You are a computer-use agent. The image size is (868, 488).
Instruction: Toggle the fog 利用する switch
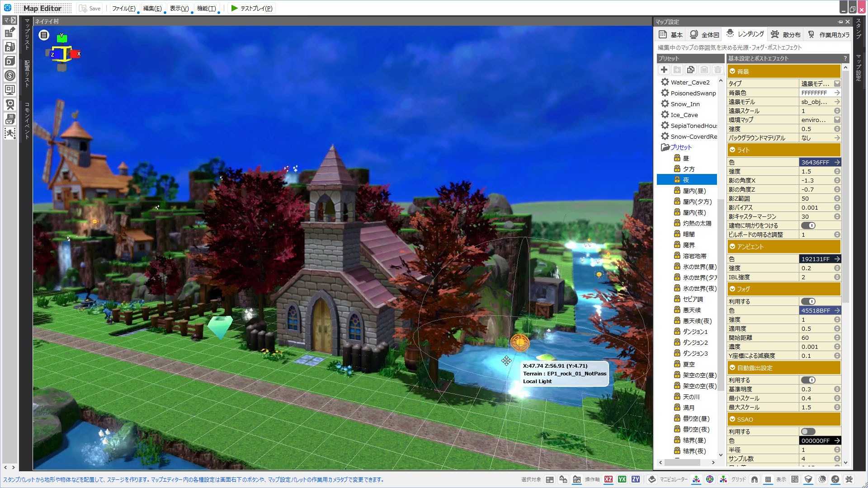808,301
